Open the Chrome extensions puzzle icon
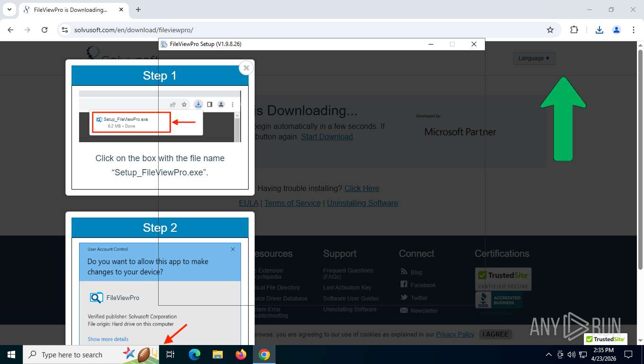 point(574,30)
